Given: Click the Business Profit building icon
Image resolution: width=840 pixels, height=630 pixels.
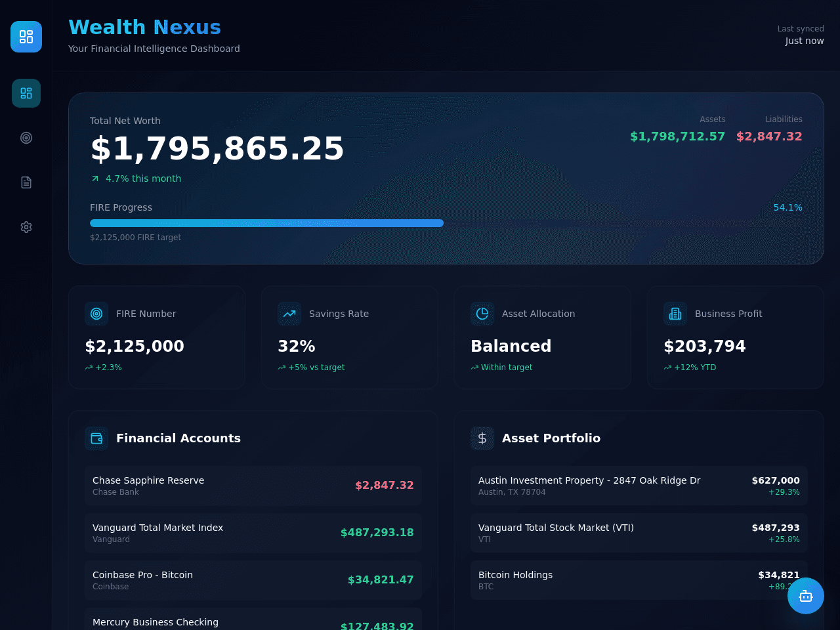Looking at the screenshot, I should [675, 314].
